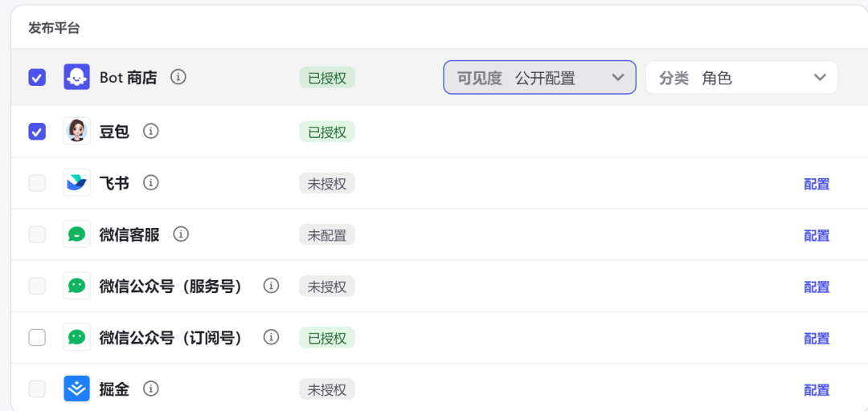Click info icon beside 微信客服
This screenshot has width=868, height=411.
181,234
